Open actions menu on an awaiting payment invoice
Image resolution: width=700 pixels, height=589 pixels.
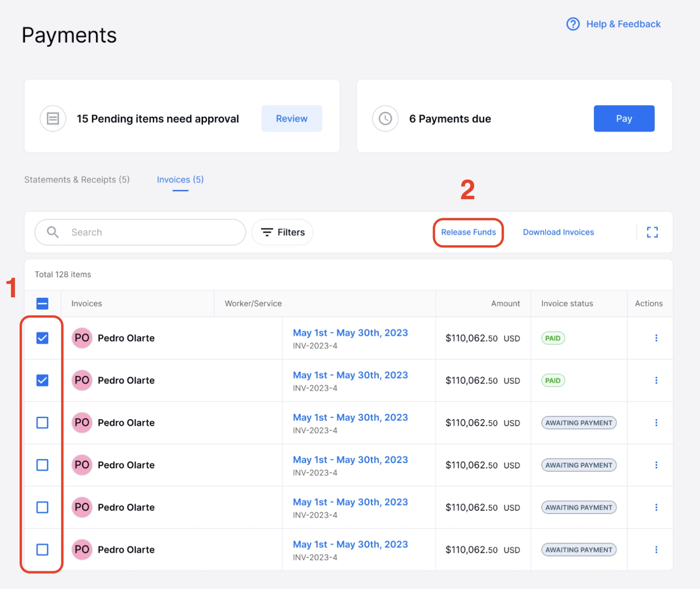656,422
